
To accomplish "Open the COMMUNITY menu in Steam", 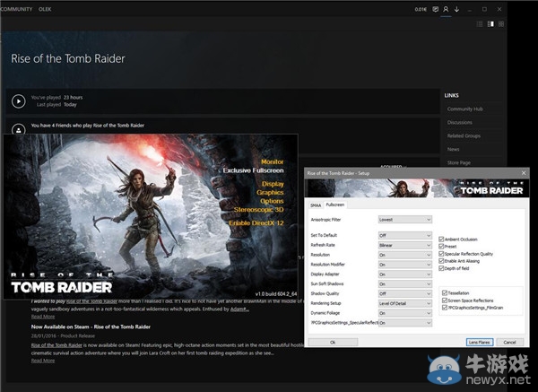I will [16, 9].
